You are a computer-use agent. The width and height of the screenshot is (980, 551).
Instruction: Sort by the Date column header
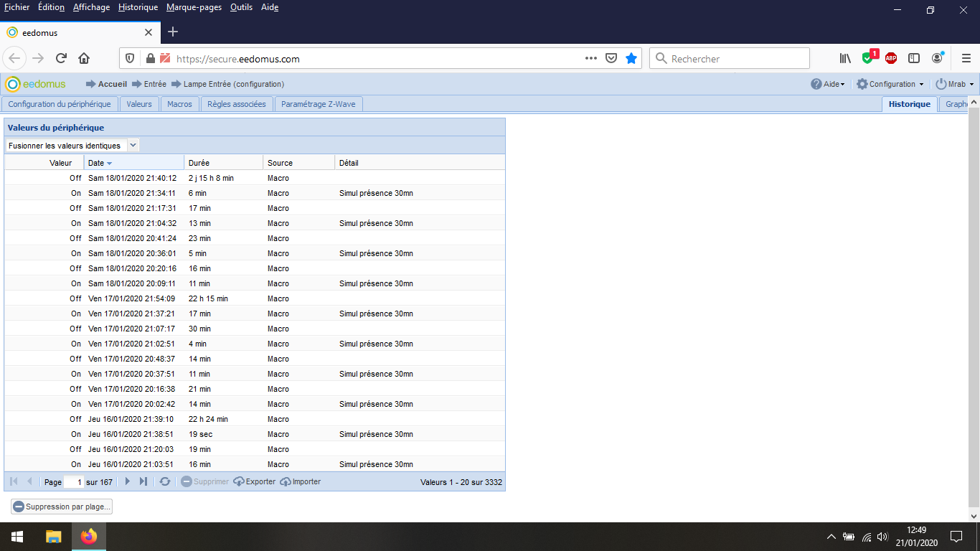click(x=96, y=163)
